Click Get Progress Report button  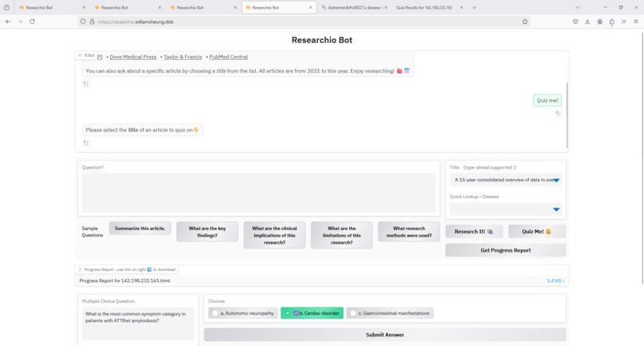pos(506,250)
